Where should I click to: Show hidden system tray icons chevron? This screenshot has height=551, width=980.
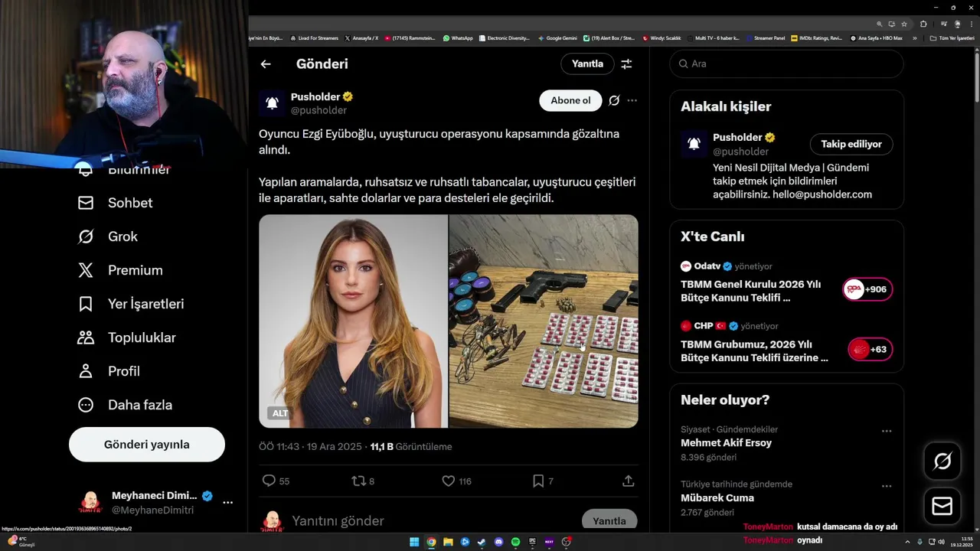[x=907, y=542]
